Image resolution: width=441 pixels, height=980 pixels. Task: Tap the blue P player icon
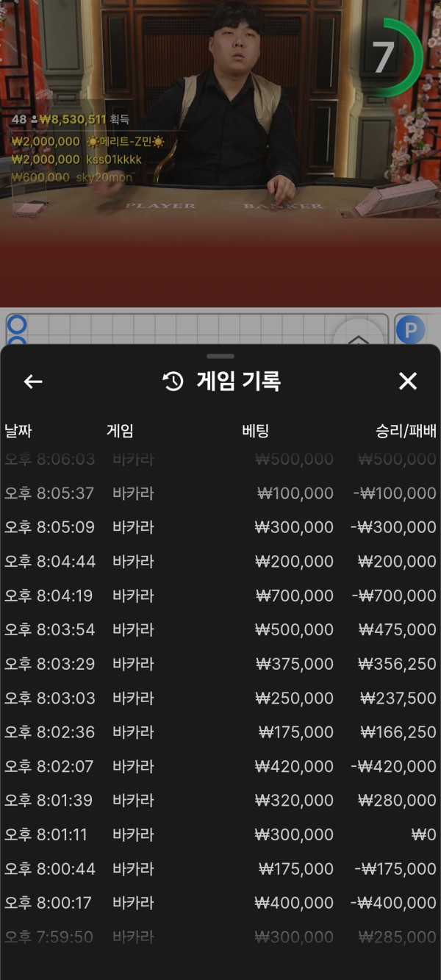(x=410, y=330)
